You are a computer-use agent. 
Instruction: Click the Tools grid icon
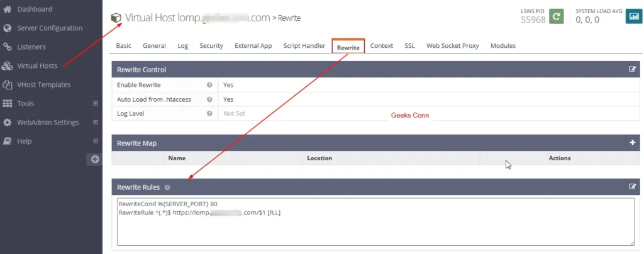click(x=7, y=103)
